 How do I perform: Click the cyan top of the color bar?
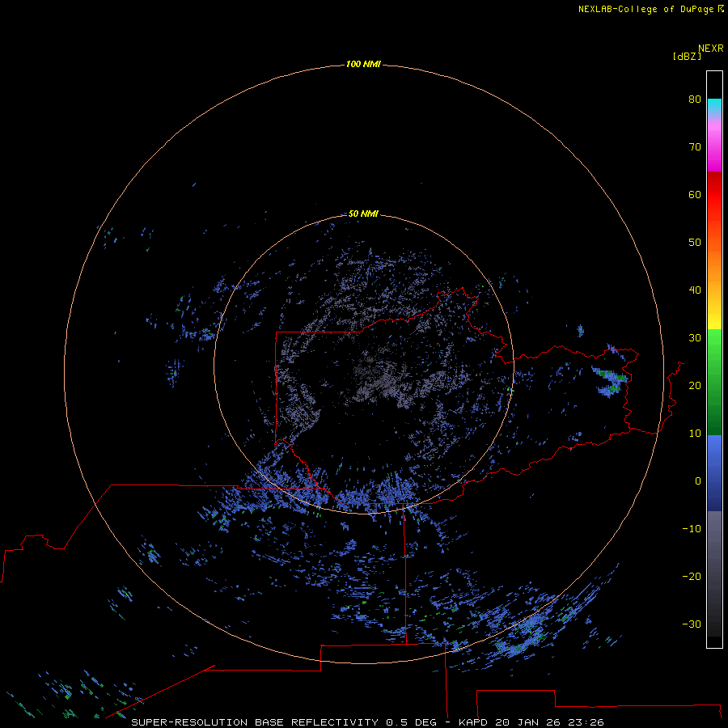714,104
